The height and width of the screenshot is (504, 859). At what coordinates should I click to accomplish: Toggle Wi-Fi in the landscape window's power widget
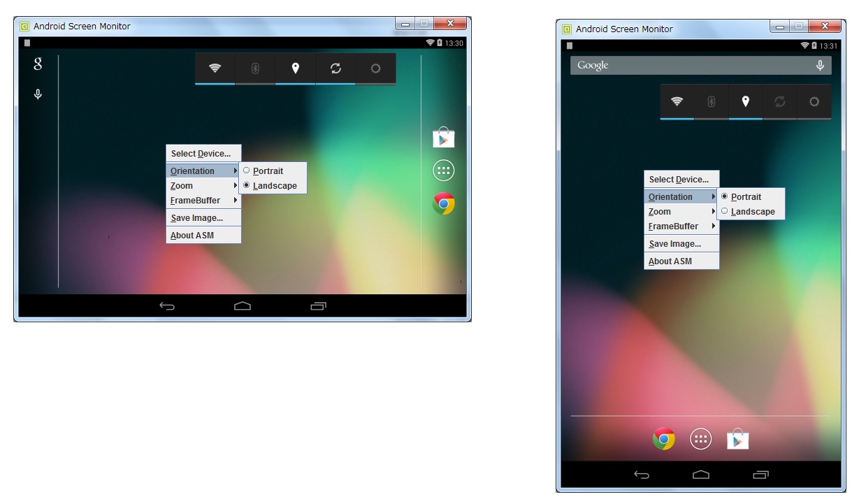tap(215, 69)
